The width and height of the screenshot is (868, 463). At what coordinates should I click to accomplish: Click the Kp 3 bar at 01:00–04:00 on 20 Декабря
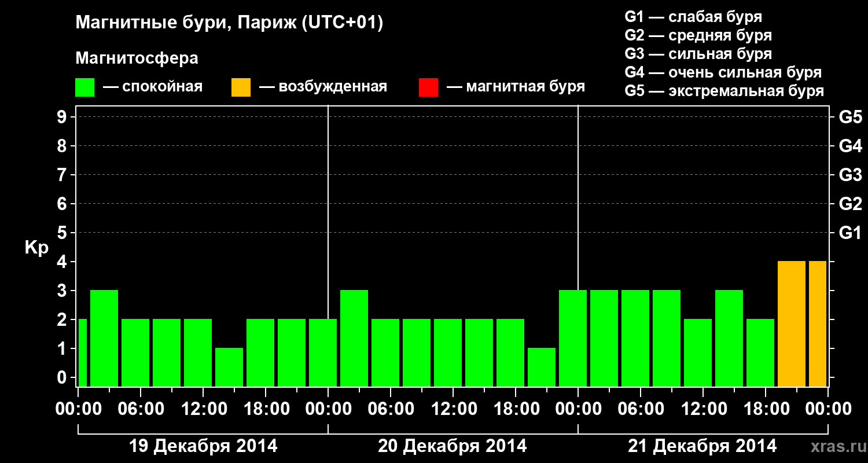(x=354, y=338)
